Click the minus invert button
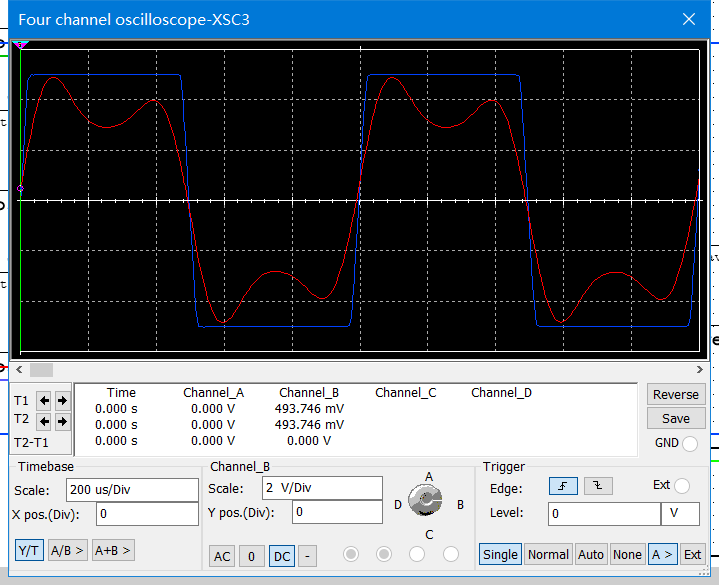 click(307, 556)
